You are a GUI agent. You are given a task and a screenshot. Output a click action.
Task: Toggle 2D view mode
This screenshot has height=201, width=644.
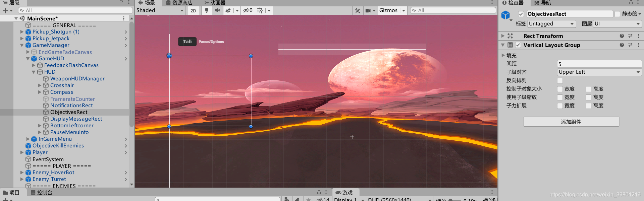[193, 10]
